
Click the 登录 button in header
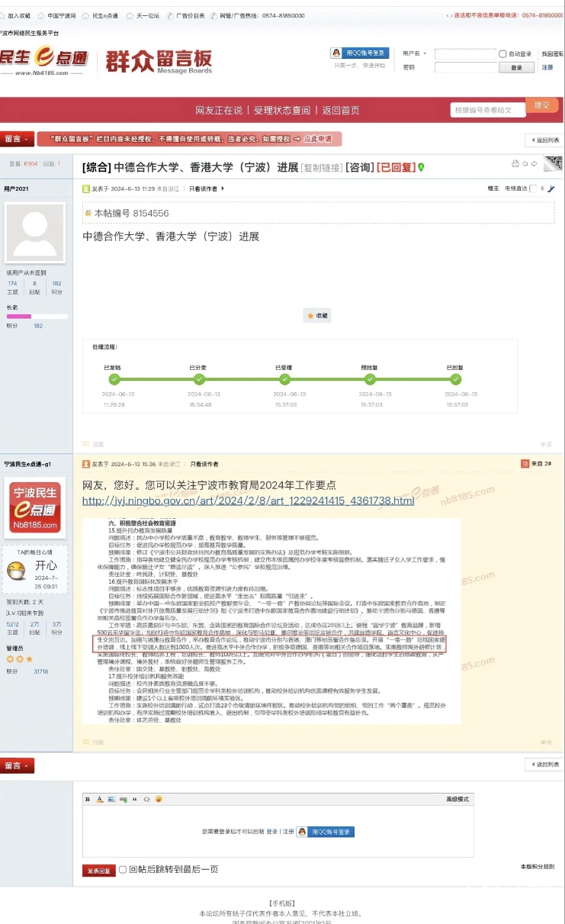coord(517,67)
